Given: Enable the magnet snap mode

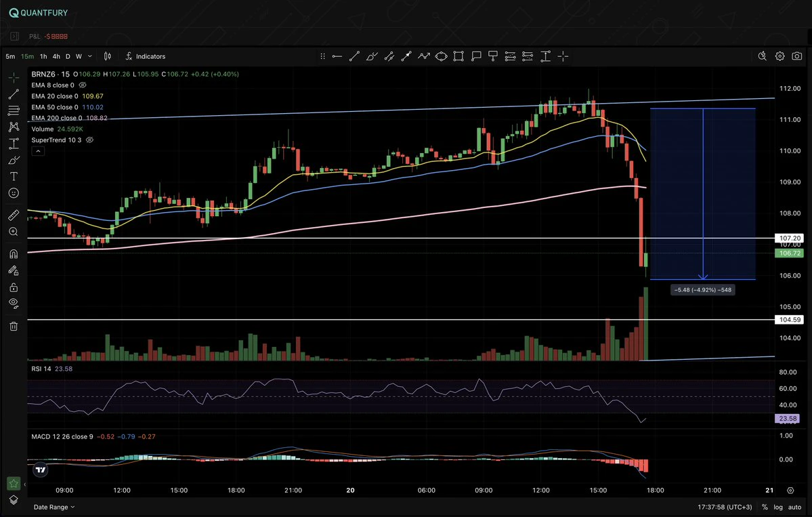Looking at the screenshot, I should 14,254.
